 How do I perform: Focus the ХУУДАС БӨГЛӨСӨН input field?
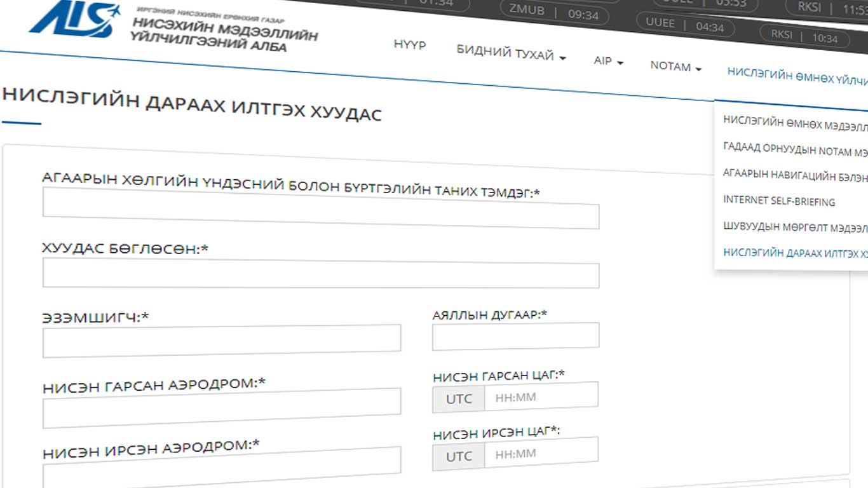pos(321,274)
